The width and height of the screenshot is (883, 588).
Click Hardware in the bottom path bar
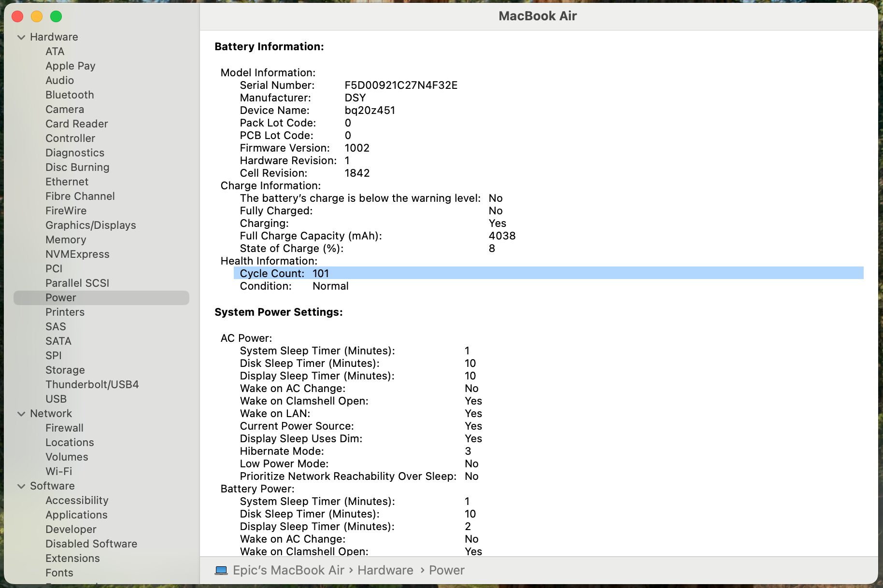tap(385, 570)
